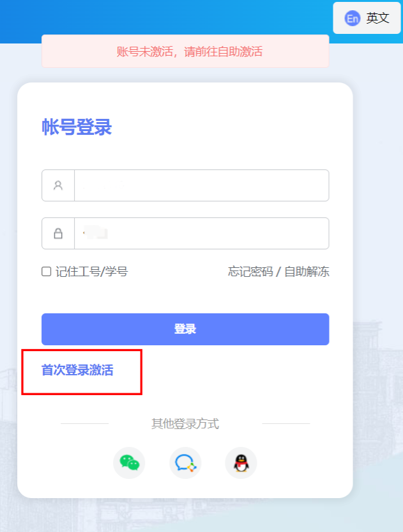
Task: Focus the account number input field
Action: coord(201,185)
